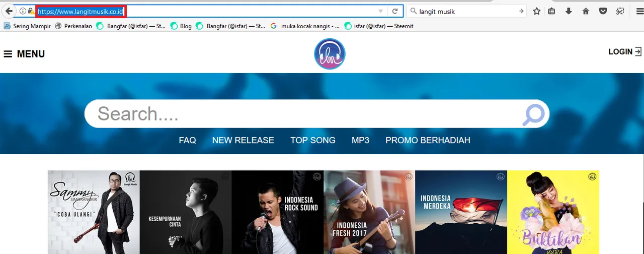Open 'muka kocak nangis' Google bookmark

click(305, 26)
